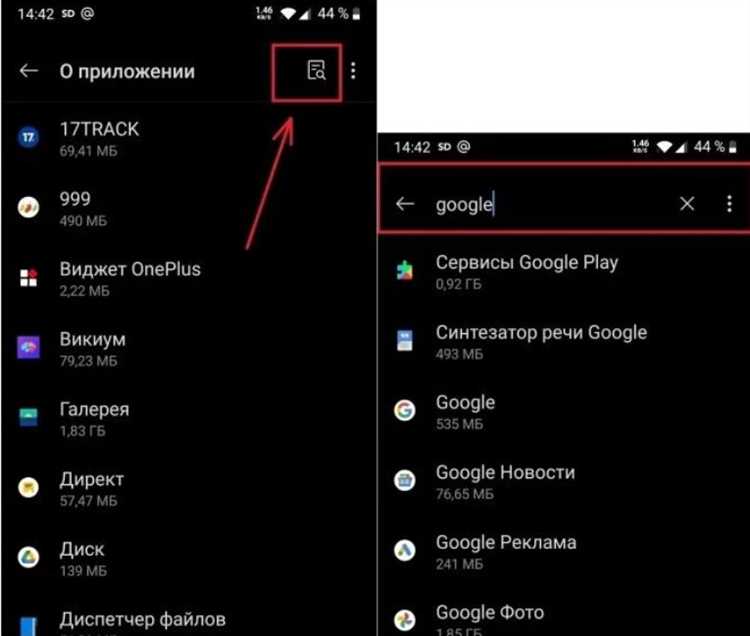Open Google Новости result

[x=564, y=482]
